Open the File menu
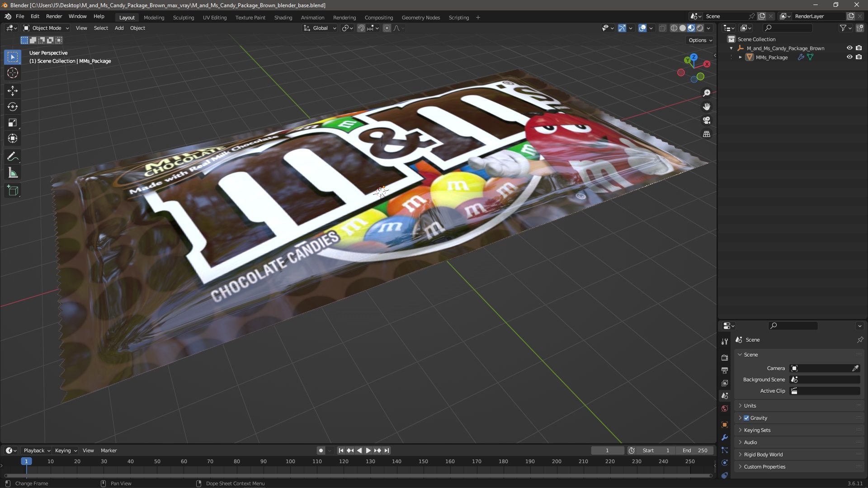This screenshot has height=488, width=868. pyautogui.click(x=20, y=16)
